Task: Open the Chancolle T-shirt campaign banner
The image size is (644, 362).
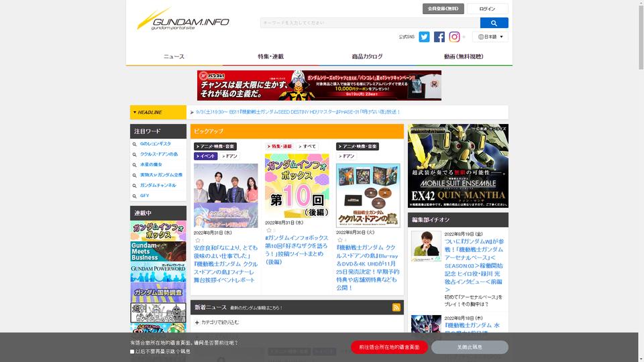Action: [319, 85]
